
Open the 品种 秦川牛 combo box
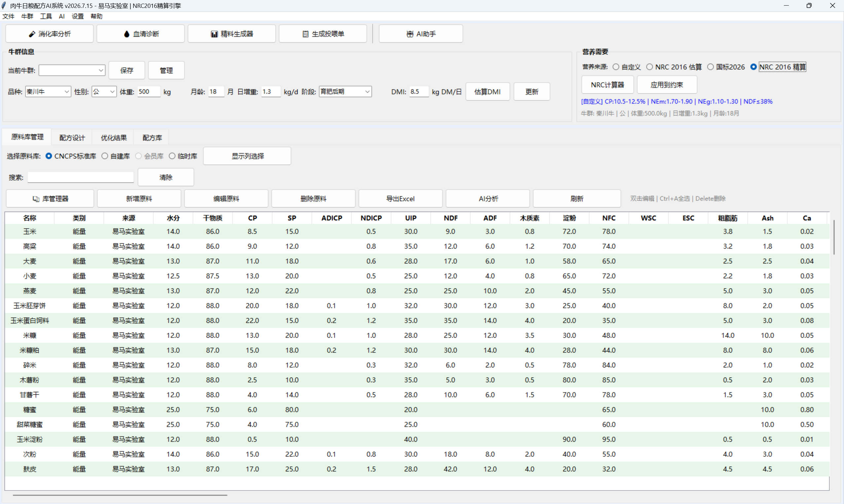(x=48, y=91)
